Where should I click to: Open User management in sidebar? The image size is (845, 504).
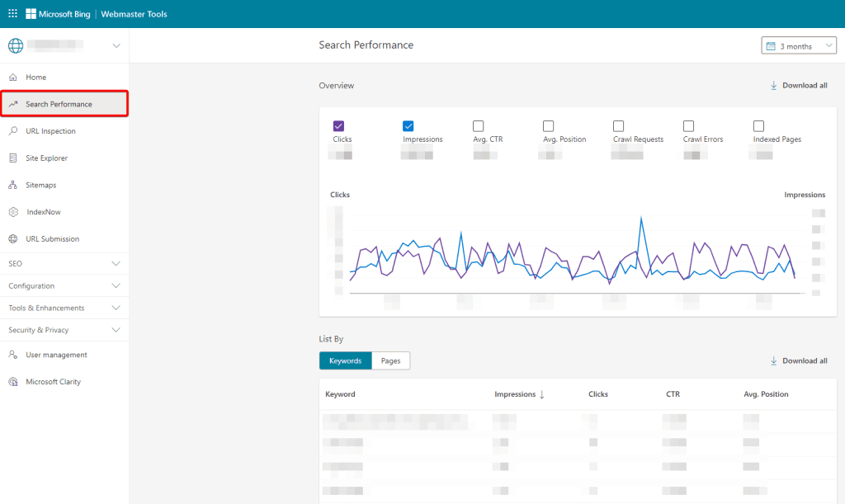[56, 356]
